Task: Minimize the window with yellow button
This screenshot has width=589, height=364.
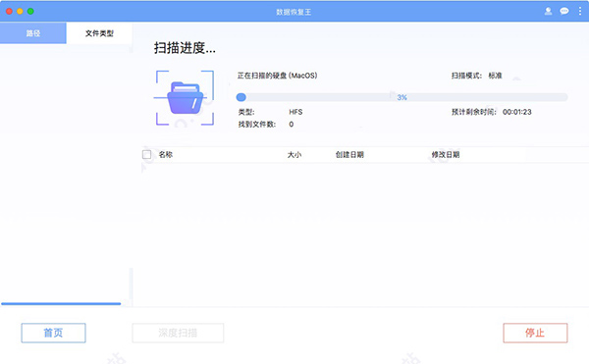Action: tap(20, 11)
